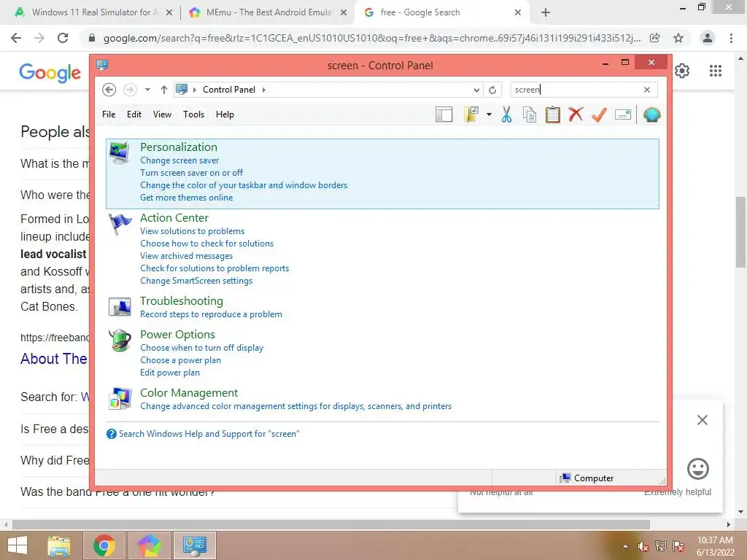Image resolution: width=747 pixels, height=560 pixels.
Task: Click the Personalization monitor icon
Action: pyautogui.click(x=119, y=152)
